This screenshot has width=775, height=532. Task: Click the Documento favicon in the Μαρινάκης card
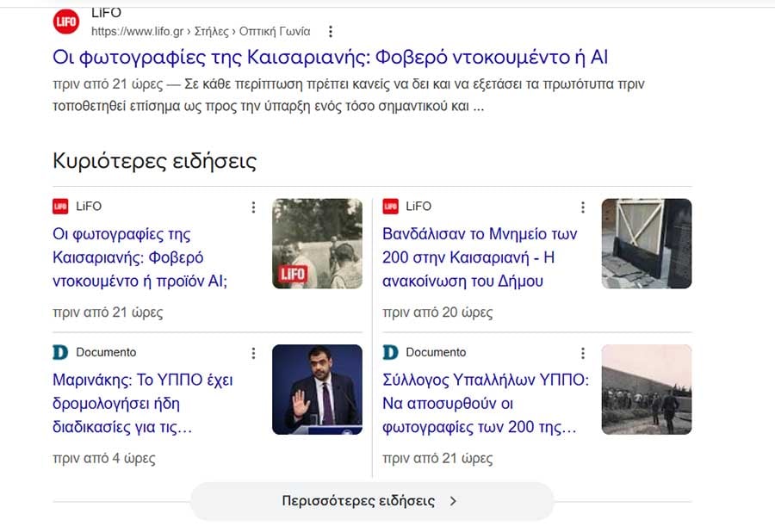60,352
